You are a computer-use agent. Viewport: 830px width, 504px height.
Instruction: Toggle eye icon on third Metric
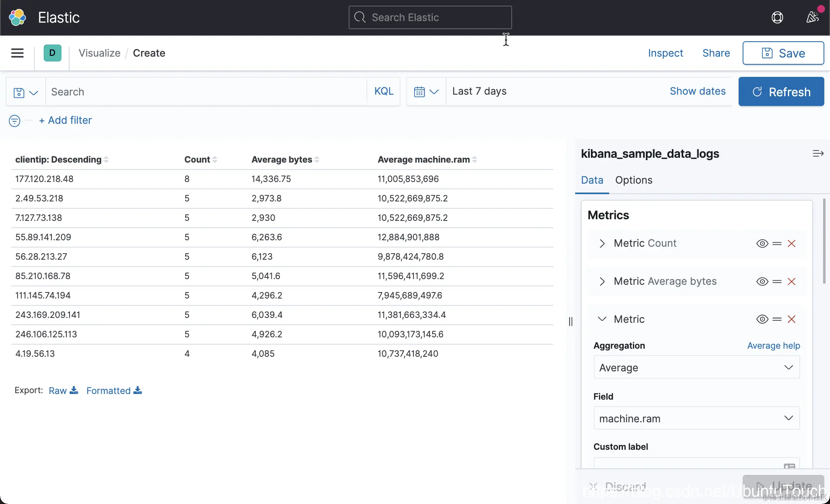pyautogui.click(x=762, y=319)
